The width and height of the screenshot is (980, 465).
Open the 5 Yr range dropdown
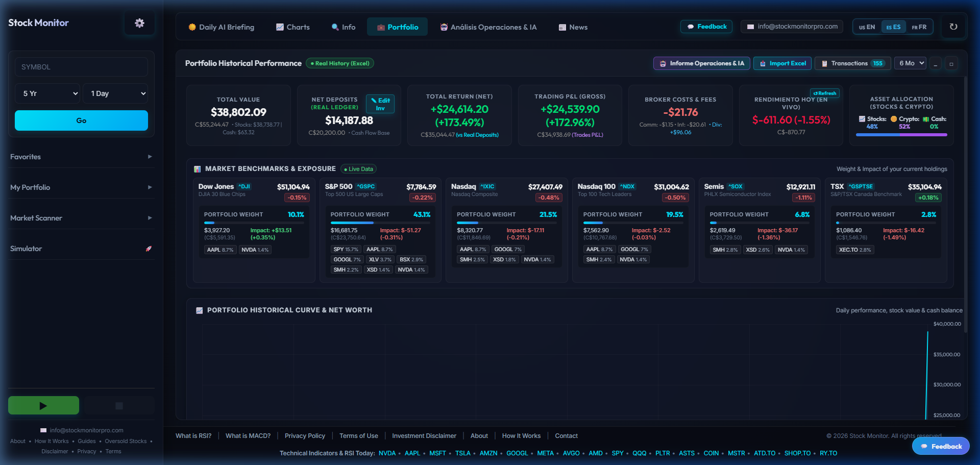click(47, 93)
